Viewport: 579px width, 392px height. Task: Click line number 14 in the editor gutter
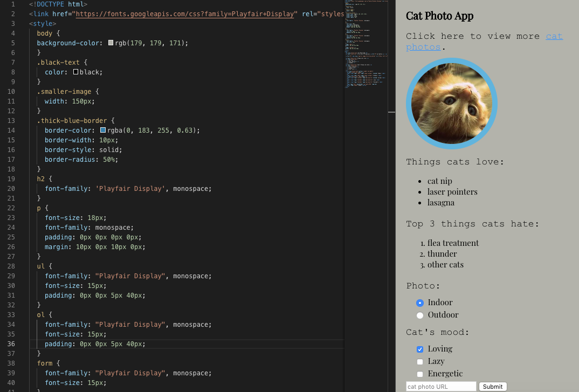(11, 130)
